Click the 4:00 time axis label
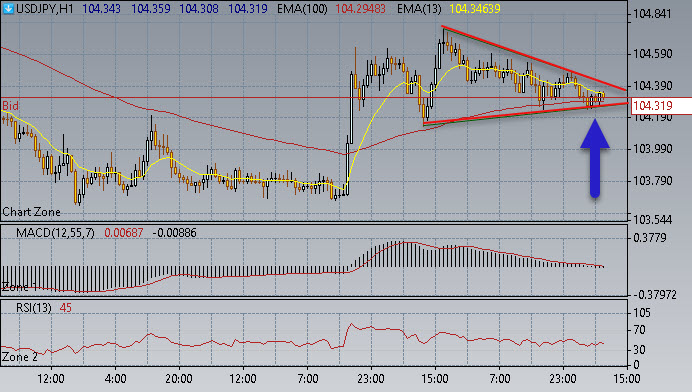 coord(116,379)
